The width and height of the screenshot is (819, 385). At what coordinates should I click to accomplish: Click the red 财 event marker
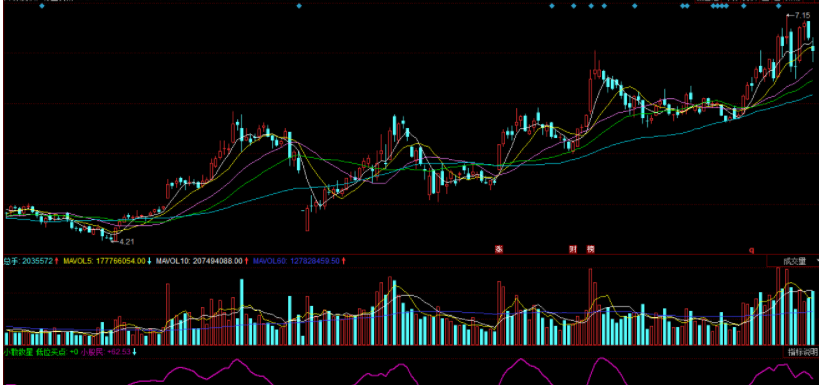click(572, 250)
